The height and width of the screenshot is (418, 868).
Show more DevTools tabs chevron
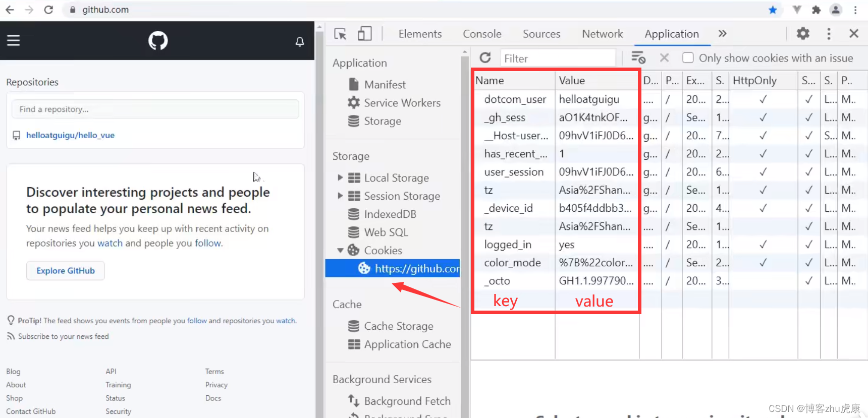coord(723,34)
